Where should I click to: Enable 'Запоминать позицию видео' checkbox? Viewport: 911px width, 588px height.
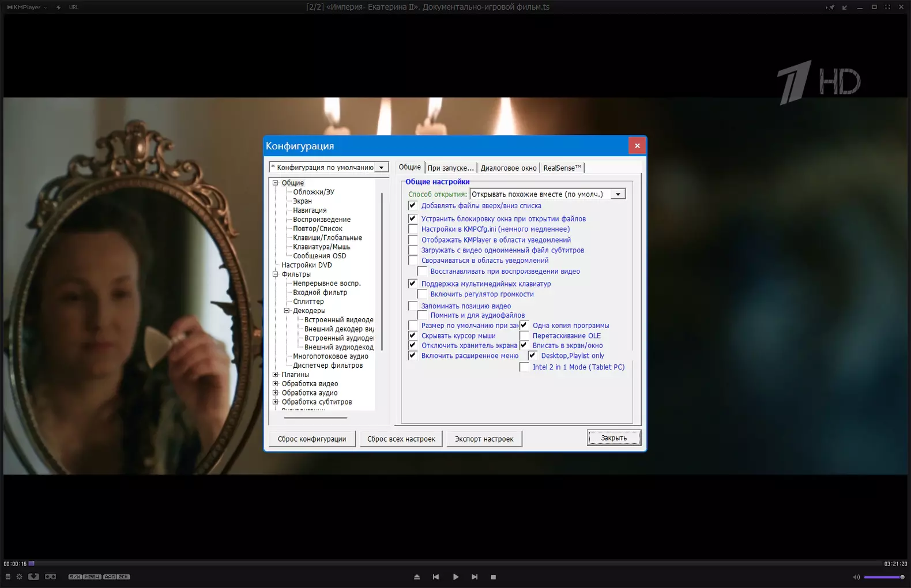[413, 306]
